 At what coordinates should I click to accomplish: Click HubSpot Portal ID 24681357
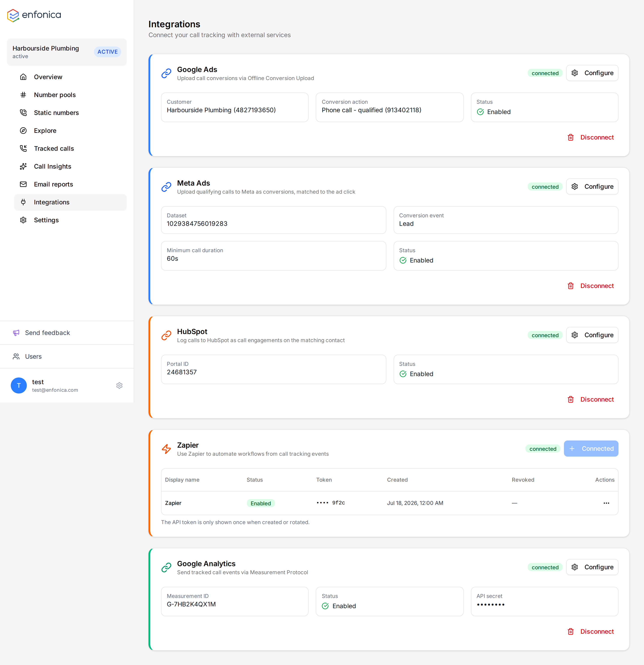[182, 372]
